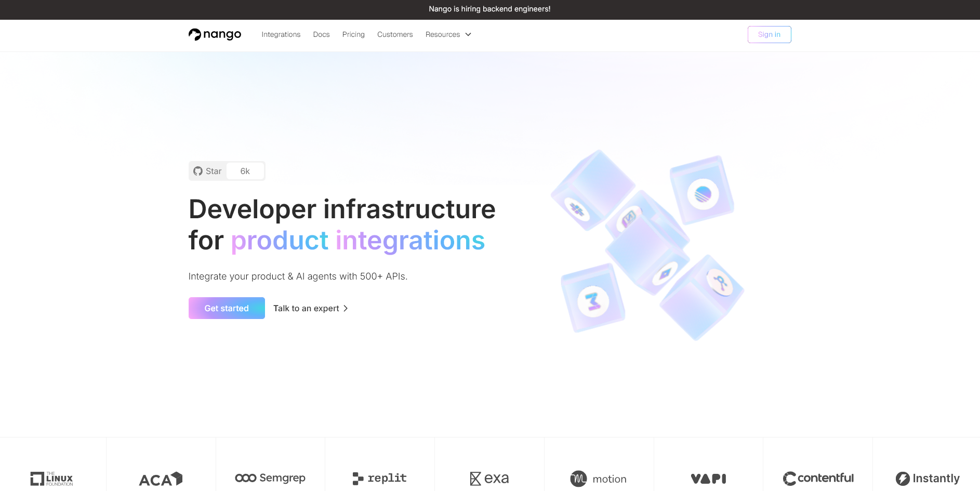Open the Pricing page
Screen dimensions: 980x491
point(353,34)
